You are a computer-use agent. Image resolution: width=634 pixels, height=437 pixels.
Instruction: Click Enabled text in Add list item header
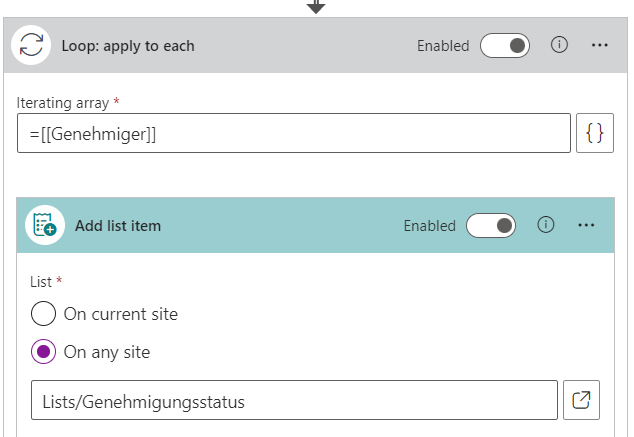pos(429,226)
